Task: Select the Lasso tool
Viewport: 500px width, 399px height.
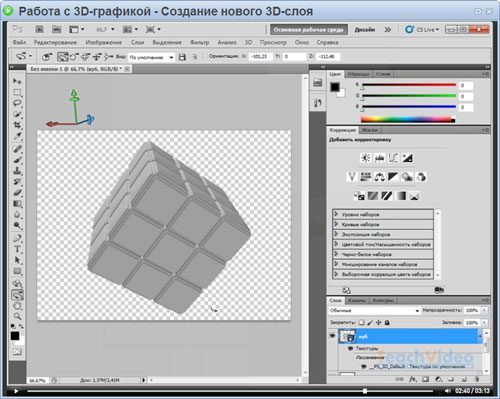Action: click(17, 103)
